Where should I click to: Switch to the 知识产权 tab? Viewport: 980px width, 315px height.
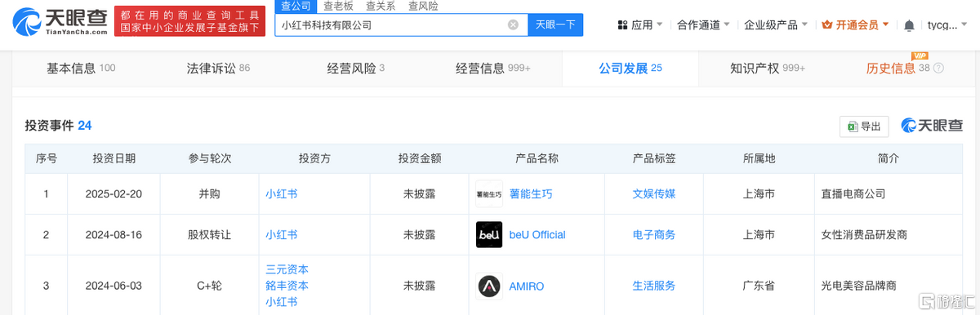[x=768, y=69]
